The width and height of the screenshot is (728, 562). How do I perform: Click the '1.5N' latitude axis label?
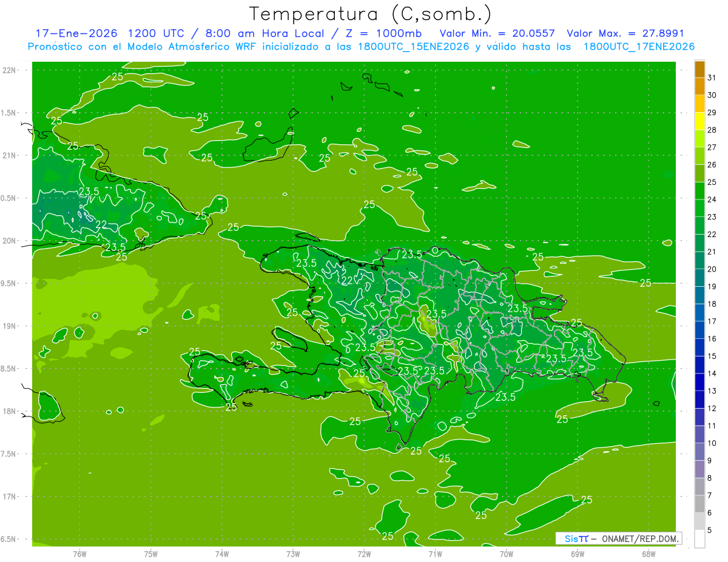pos(9,113)
